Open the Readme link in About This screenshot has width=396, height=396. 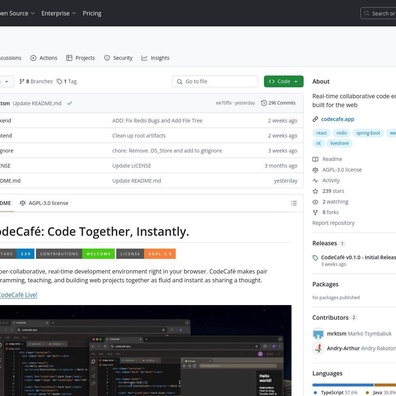click(332, 159)
